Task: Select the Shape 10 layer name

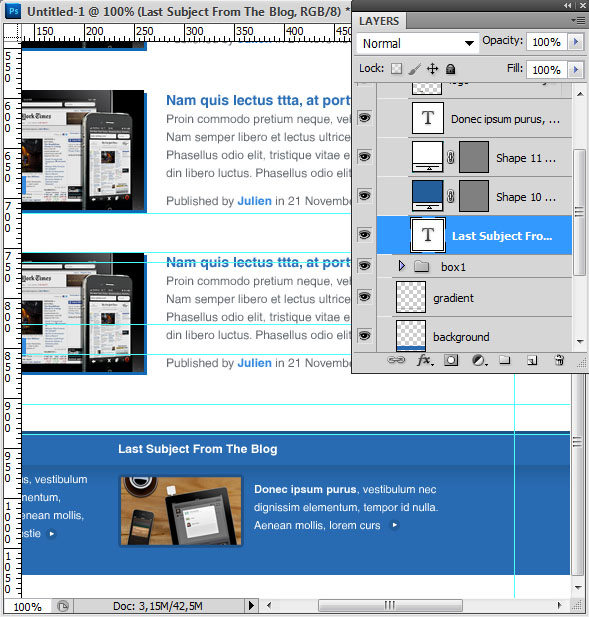Action: coord(526,197)
